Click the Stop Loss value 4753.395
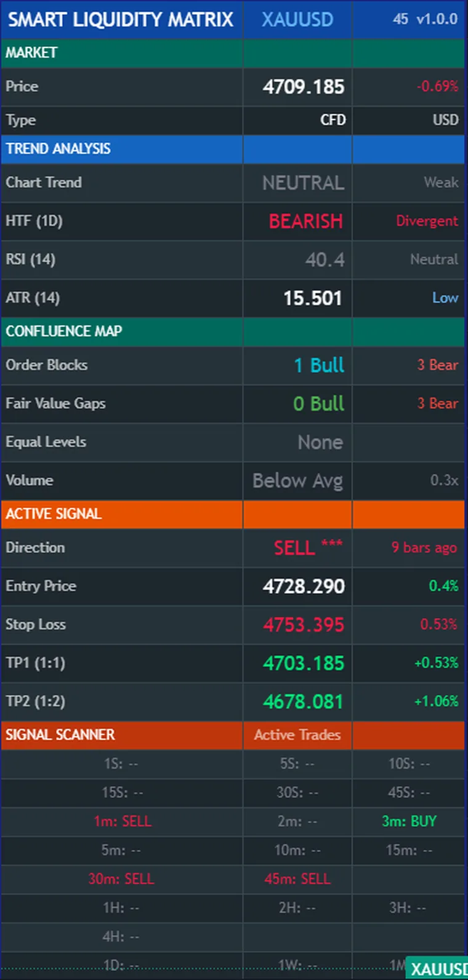The image size is (468, 980). [x=304, y=624]
